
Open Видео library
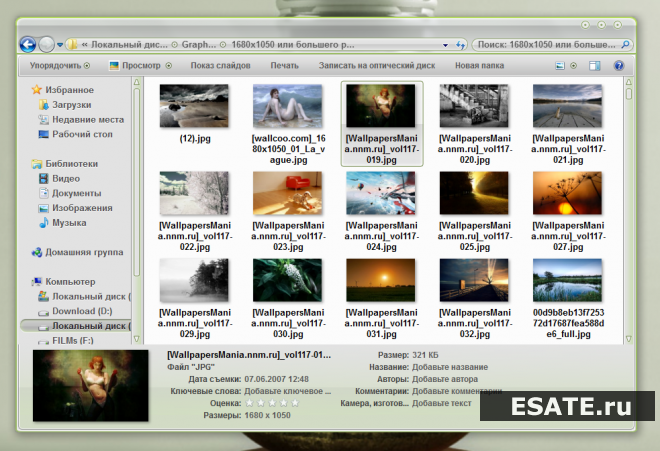click(66, 179)
